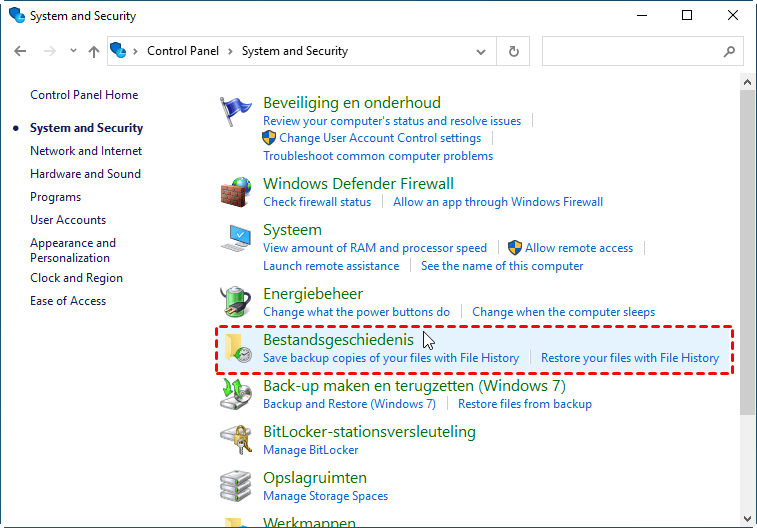Open the Systeem computer monitor icon

236,238
